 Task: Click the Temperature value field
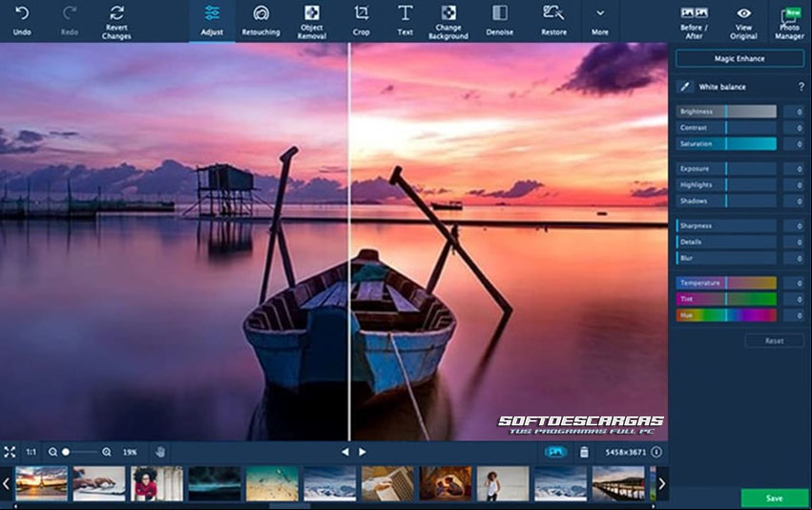(x=793, y=283)
